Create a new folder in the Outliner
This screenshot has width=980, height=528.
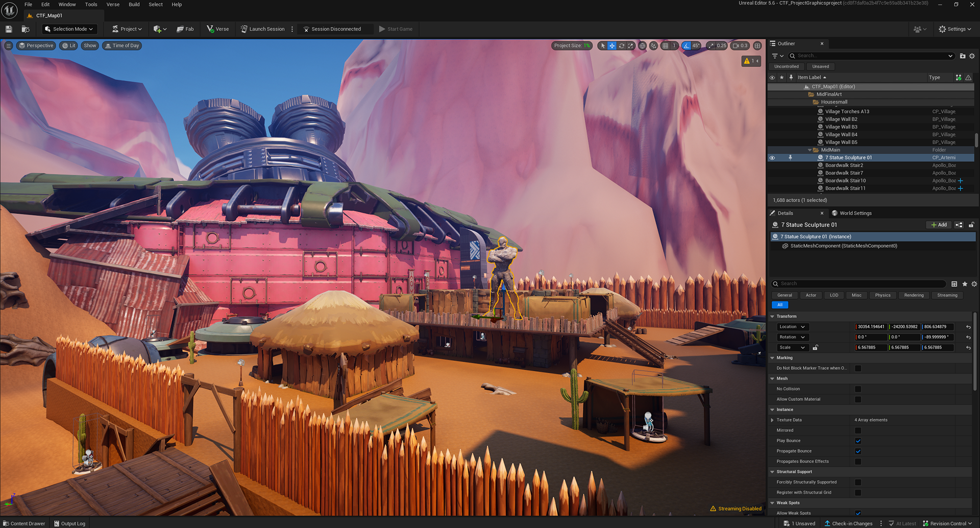tap(963, 56)
